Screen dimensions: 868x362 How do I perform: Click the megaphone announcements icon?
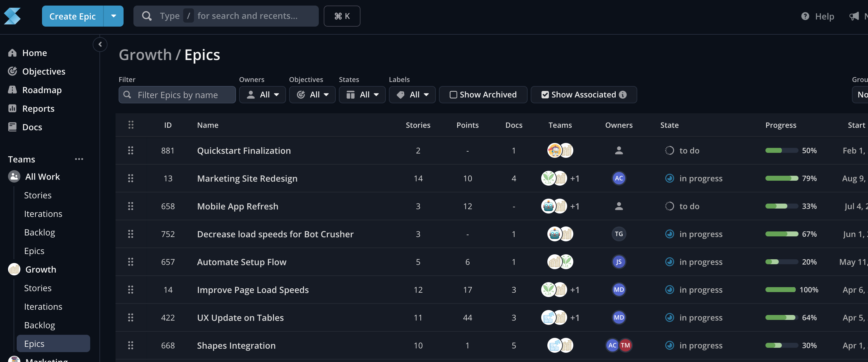[855, 16]
